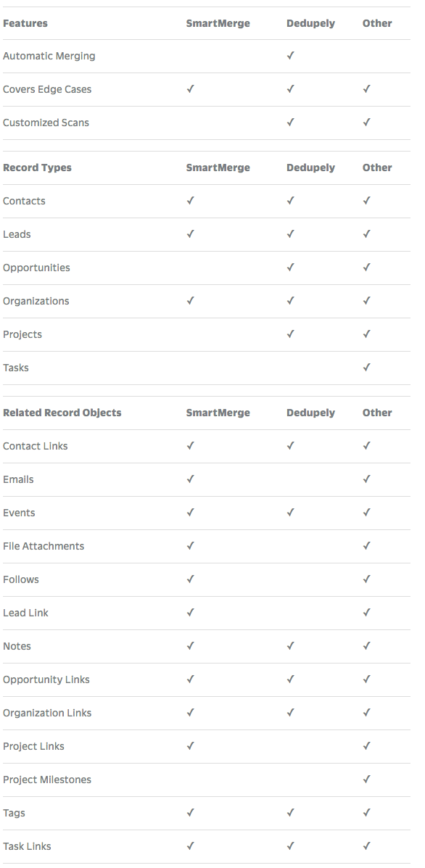This screenshot has height=868, width=425.
Task: Click SmartMerge checkmark for Covers Edge Cases
Action: (190, 88)
